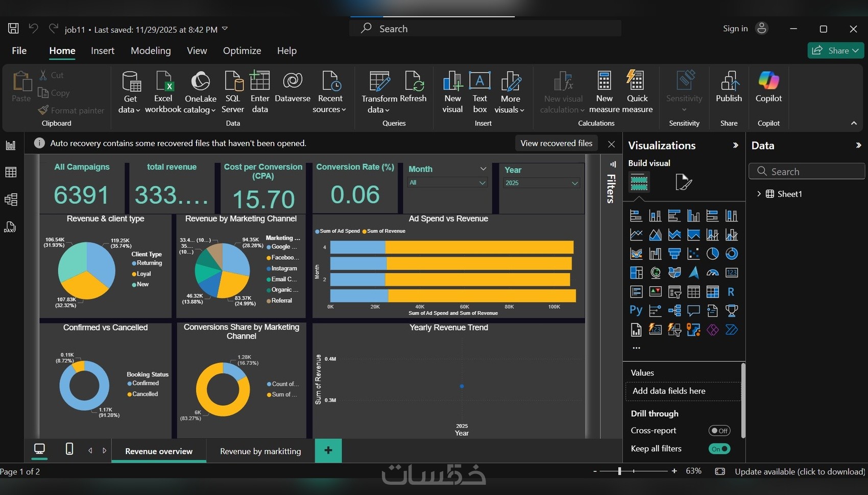Select the Python visual icon
The width and height of the screenshot is (868, 495).
pos(636,310)
